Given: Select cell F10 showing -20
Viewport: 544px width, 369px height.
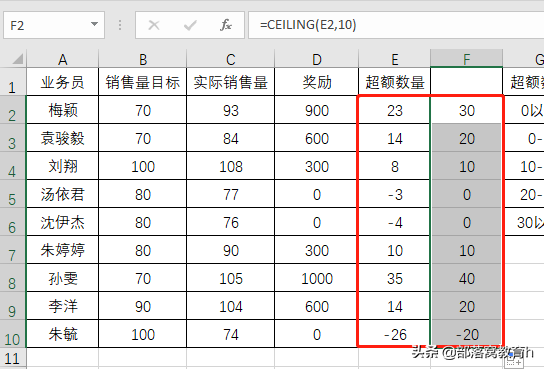Looking at the screenshot, I should click(467, 335).
